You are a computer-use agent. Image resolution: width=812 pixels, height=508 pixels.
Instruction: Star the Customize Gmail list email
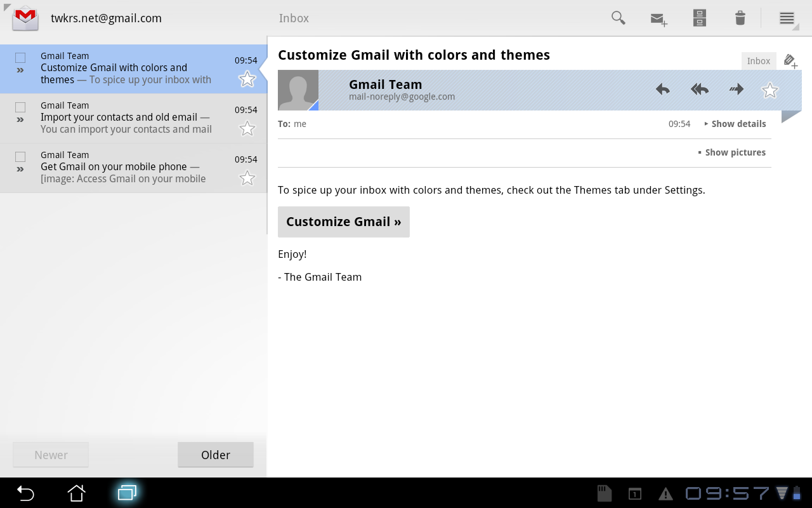pos(247,79)
